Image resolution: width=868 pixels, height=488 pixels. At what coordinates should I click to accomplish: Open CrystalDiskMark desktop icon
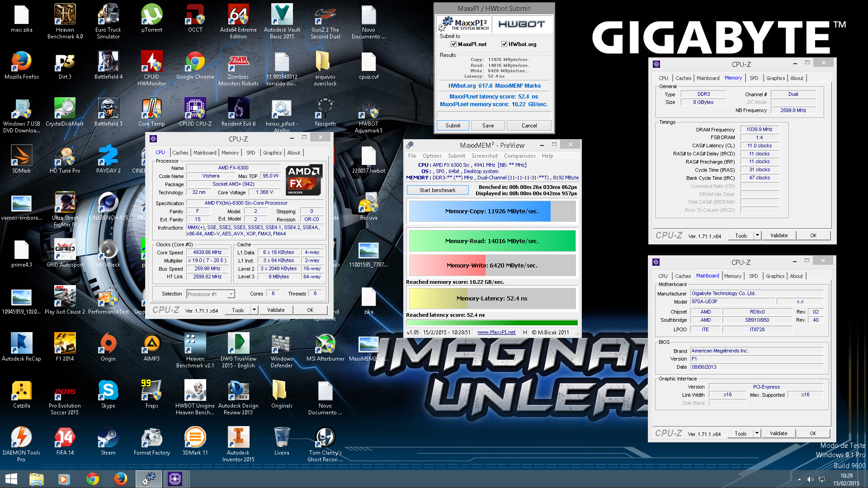(x=65, y=113)
